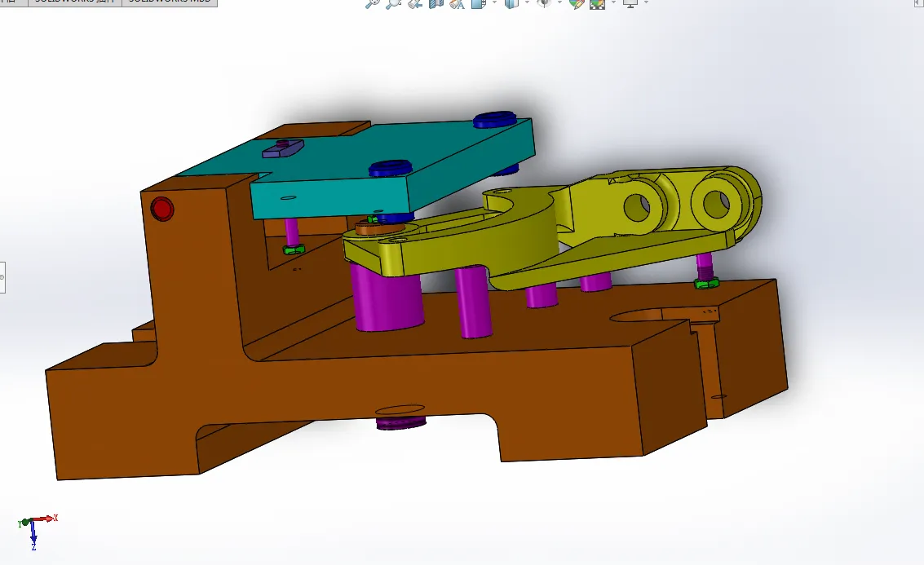Select the green nut on the base's right end
Screen dimensions: 924x565
pos(706,284)
